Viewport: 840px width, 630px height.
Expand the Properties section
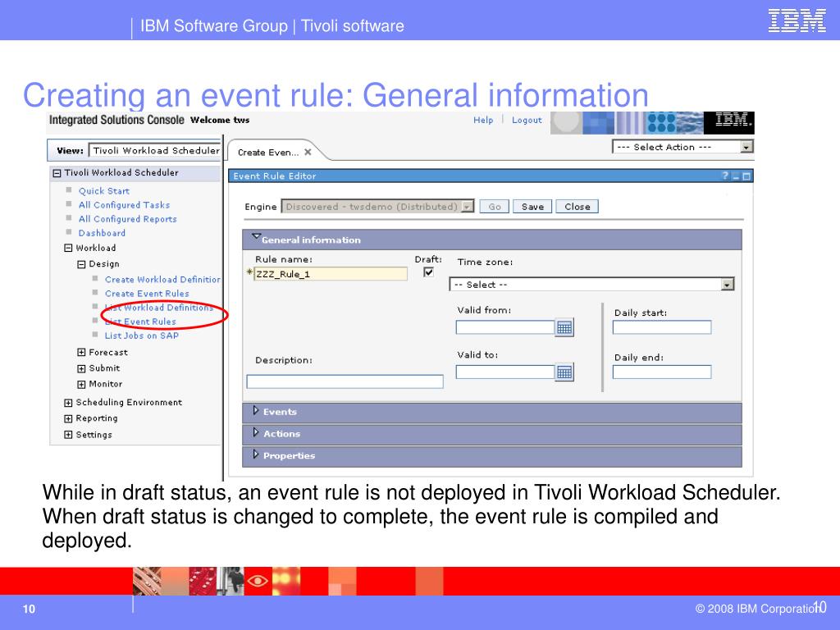[x=256, y=454]
